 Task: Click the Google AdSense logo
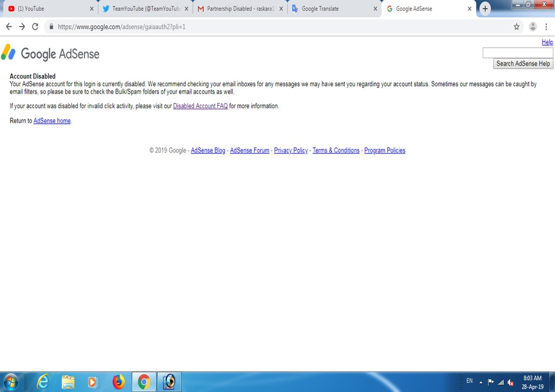50,54
